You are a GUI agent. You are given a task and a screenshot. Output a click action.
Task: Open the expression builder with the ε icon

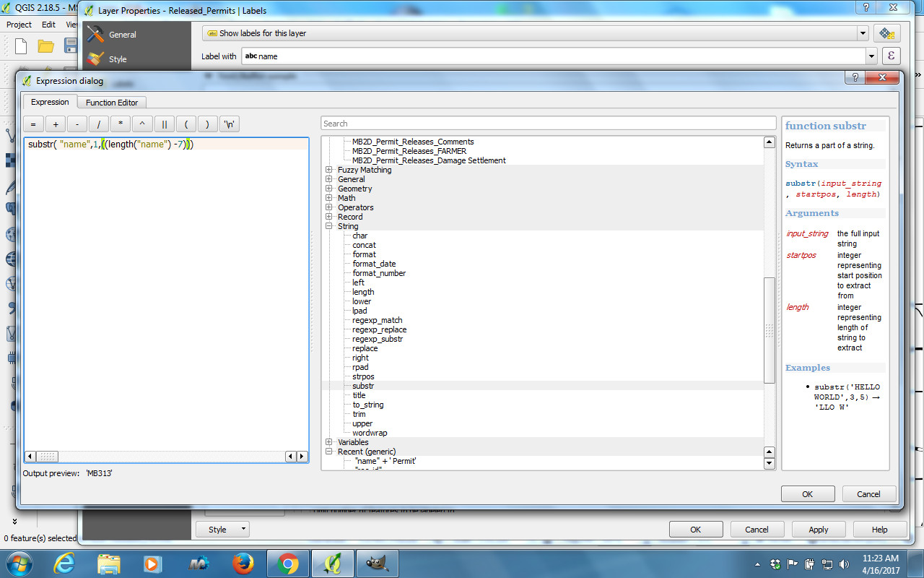891,56
